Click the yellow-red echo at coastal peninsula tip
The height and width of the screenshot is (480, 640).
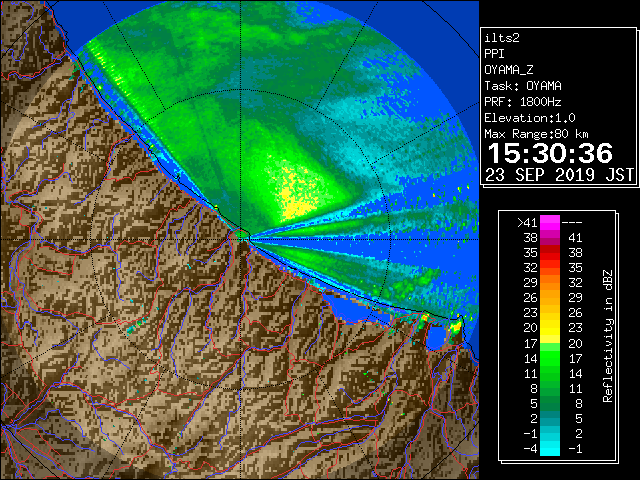pyautogui.click(x=456, y=326)
